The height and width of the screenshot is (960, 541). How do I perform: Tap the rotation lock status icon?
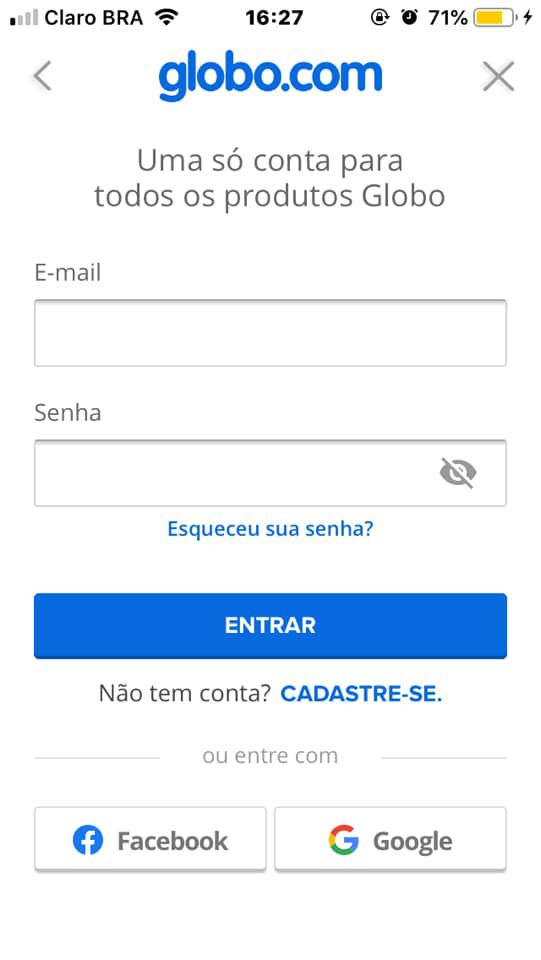(x=379, y=18)
